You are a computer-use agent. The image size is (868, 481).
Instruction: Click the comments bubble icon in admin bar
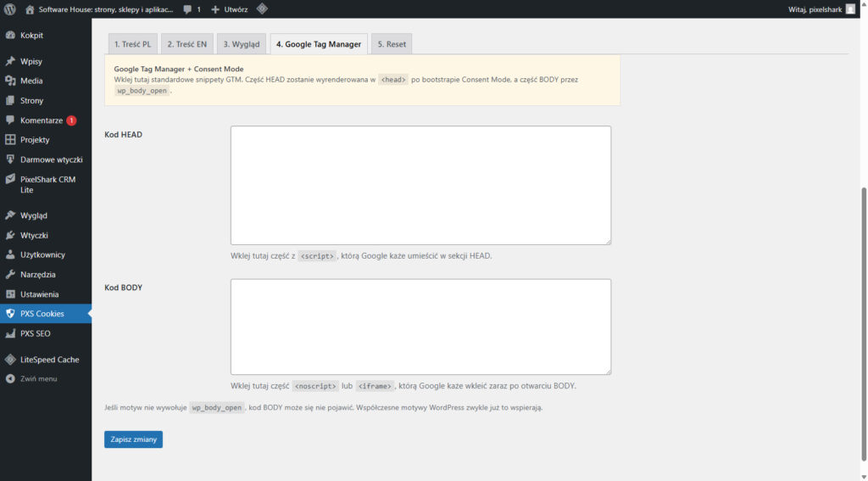tap(188, 9)
